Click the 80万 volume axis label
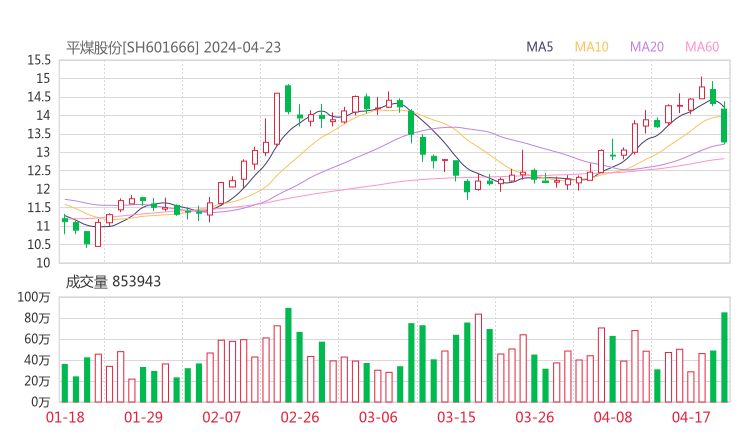Viewport: 740px width, 440px height. pos(37,318)
